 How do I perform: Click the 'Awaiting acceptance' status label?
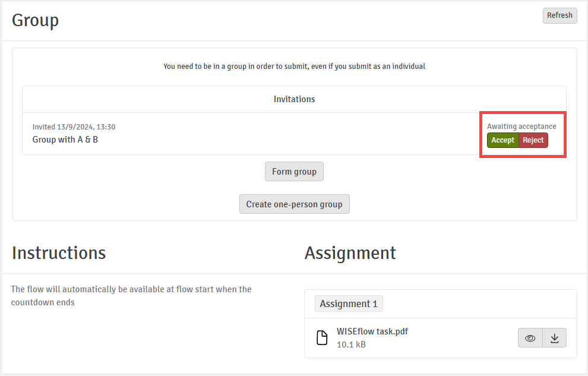point(521,127)
